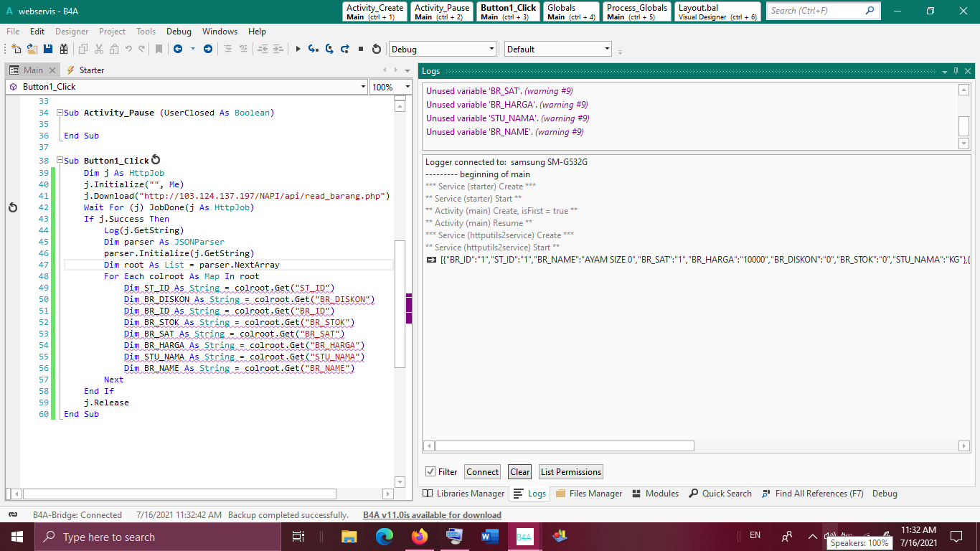Click the Restart circular arrow icon

coord(377,49)
